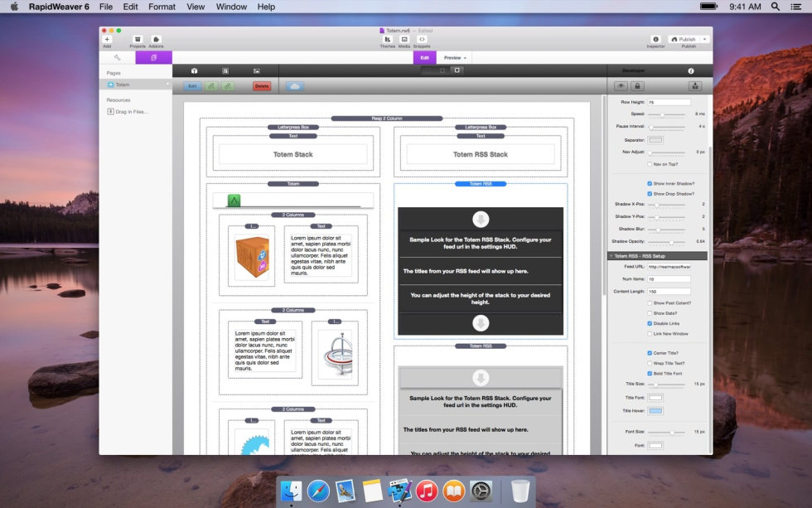Click the second green link icon button
The image size is (812, 508).
pyautogui.click(x=228, y=86)
